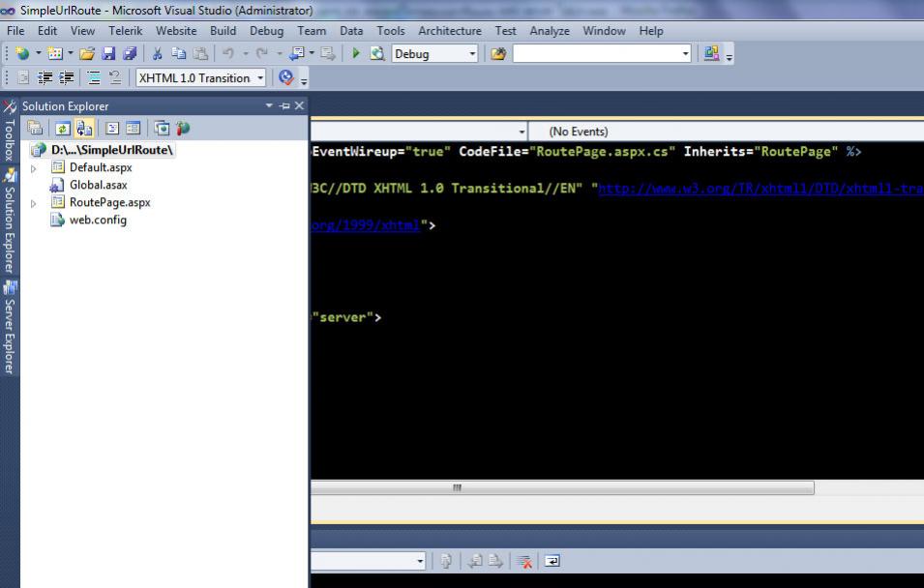This screenshot has width=924, height=588.
Task: Toggle Nest Related Files in Solution Explorer
Action: tap(84, 128)
